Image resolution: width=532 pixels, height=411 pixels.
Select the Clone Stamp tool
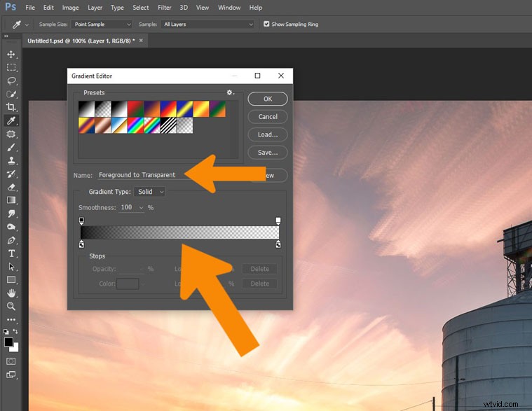tap(11, 160)
